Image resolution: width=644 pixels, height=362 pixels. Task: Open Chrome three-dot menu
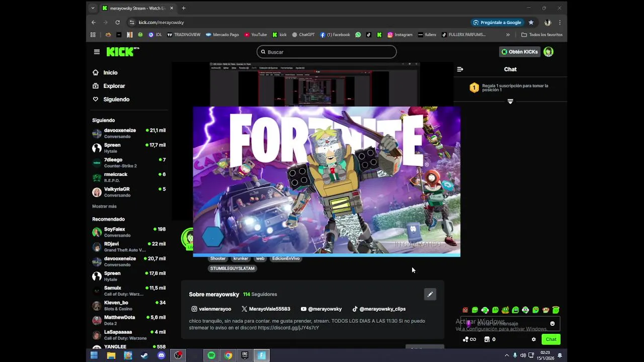[559, 22]
